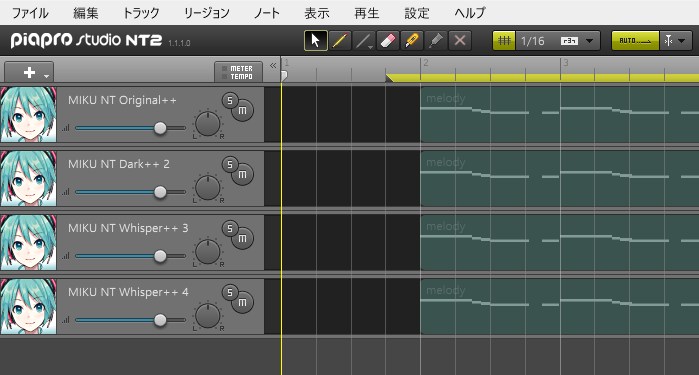Mute the MIKU NT Original++ track
699x375 pixels.
(x=243, y=111)
